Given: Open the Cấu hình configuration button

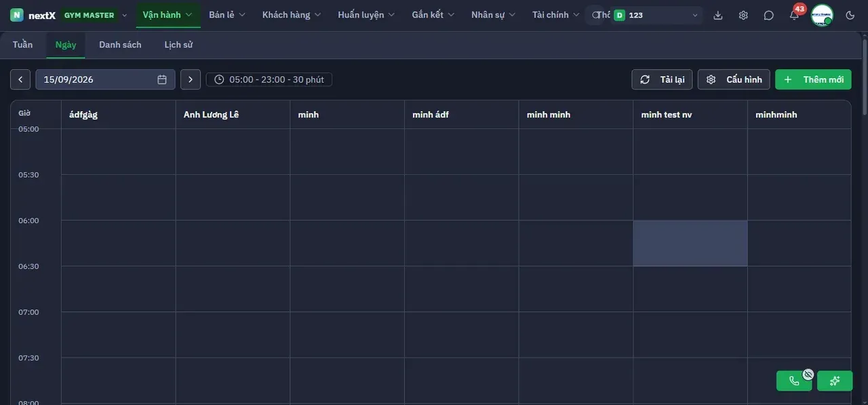Looking at the screenshot, I should (x=734, y=79).
